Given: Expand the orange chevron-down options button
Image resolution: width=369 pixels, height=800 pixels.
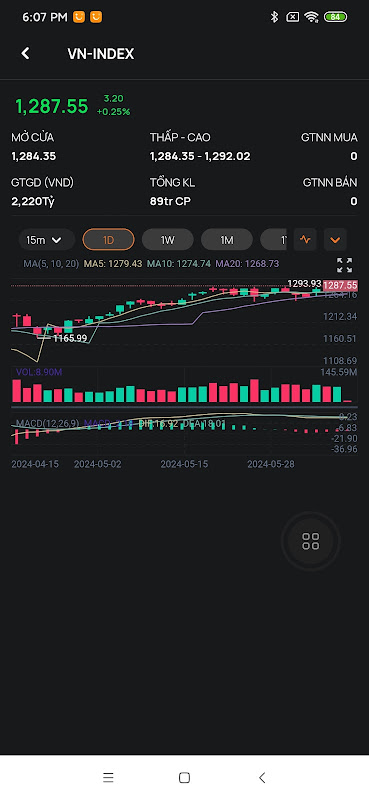Looking at the screenshot, I should tap(335, 239).
